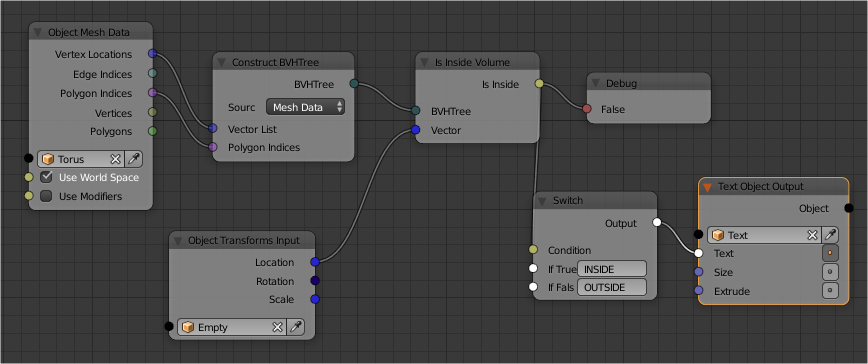The image size is (868, 364).
Task: Click the If False input socket
Action: click(x=533, y=287)
